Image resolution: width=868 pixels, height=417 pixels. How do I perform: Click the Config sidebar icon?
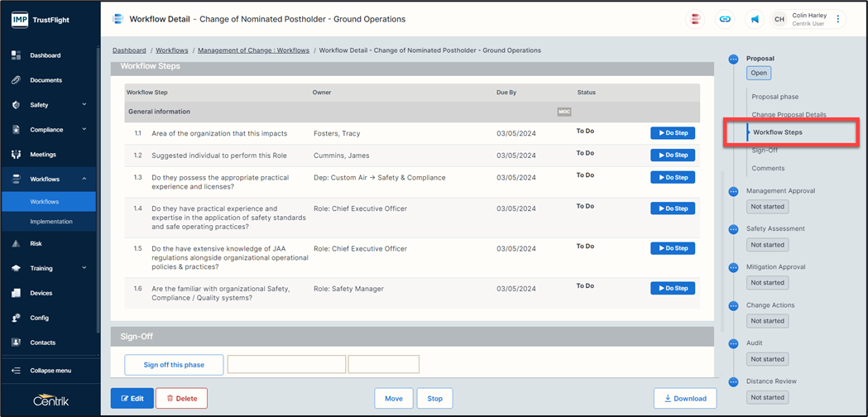(16, 318)
